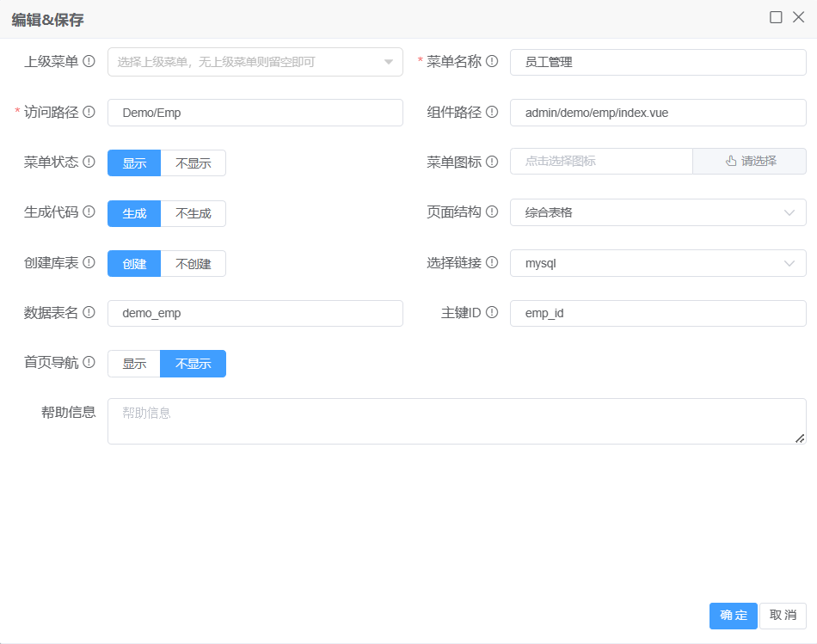Expand the 页面结构 dropdown showing 综合表格
Screen dimensions: 817x644
pos(658,212)
